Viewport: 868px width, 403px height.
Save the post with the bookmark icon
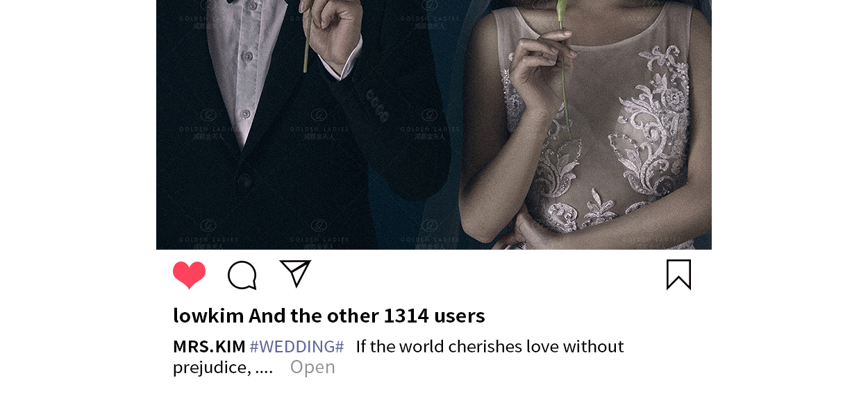[678, 275]
